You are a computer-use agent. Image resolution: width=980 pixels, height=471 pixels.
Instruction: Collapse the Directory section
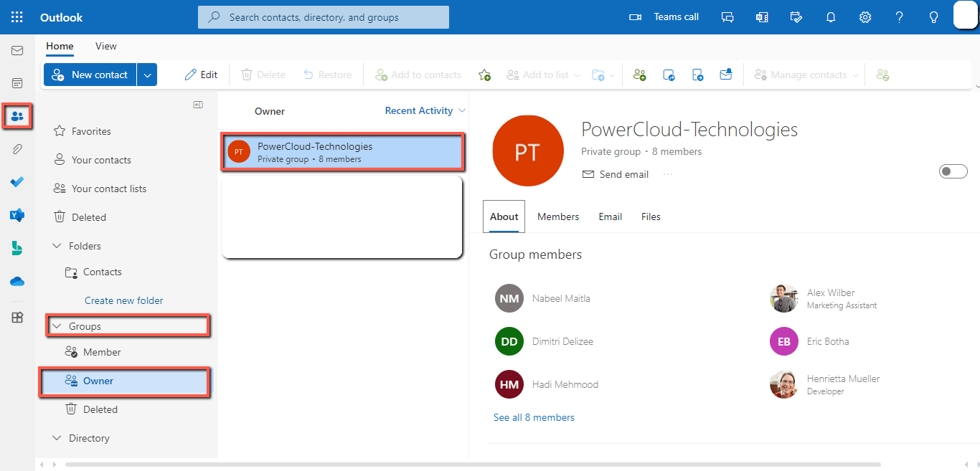(x=57, y=438)
